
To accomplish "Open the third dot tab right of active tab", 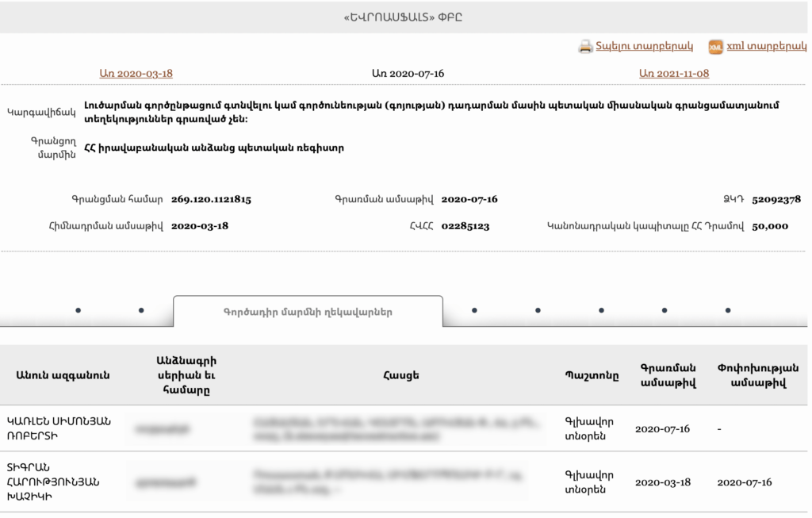I will [601, 310].
